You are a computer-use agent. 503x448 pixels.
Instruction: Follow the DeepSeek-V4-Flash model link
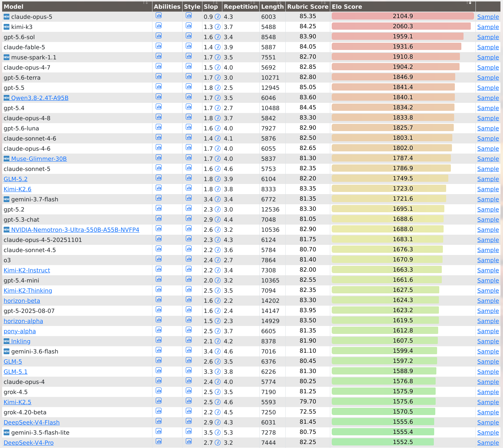point(32,422)
